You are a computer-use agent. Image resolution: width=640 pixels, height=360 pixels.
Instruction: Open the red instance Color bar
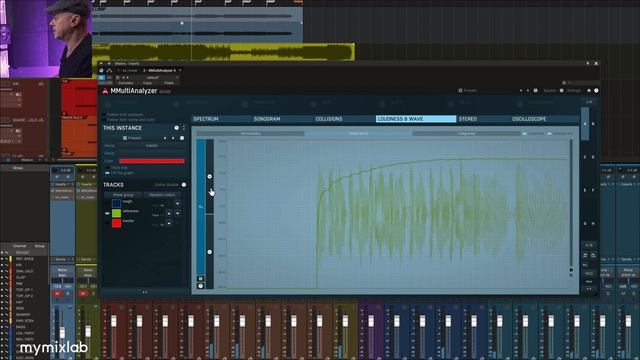pyautogui.click(x=151, y=161)
